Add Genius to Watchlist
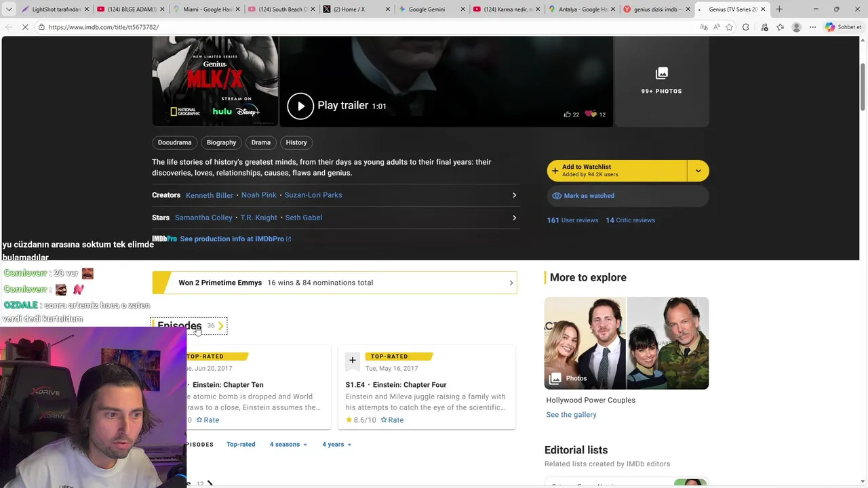The image size is (868, 488). click(617, 171)
